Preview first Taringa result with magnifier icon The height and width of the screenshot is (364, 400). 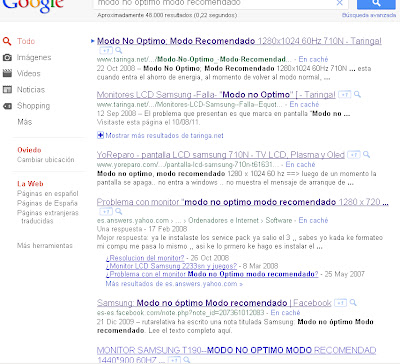(118, 51)
